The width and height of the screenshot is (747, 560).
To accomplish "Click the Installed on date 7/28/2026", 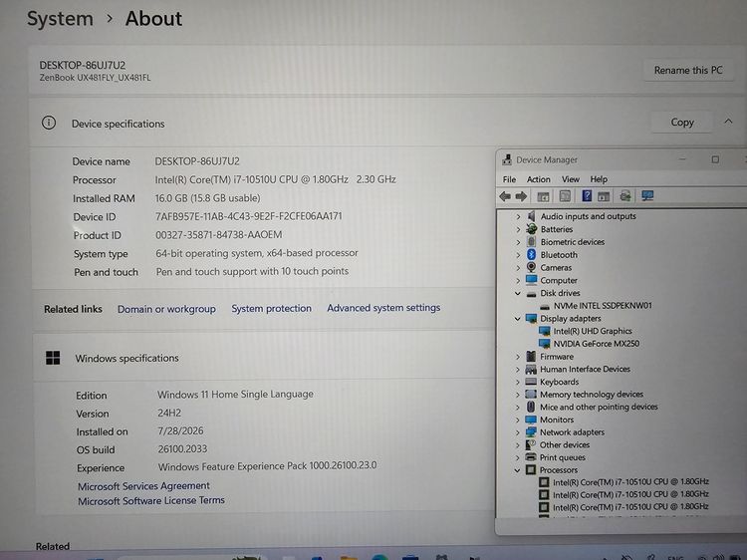I will pos(180,430).
